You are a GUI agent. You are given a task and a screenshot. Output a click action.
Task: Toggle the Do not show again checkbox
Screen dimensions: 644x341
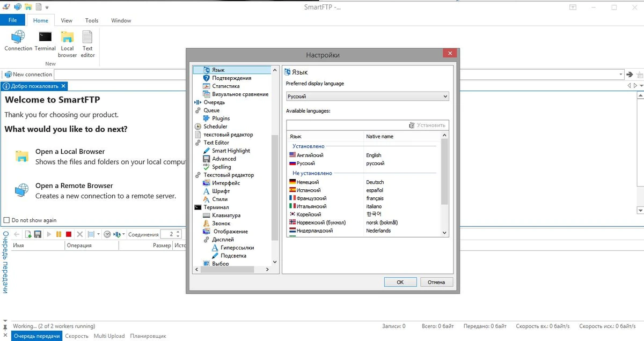click(x=6, y=220)
